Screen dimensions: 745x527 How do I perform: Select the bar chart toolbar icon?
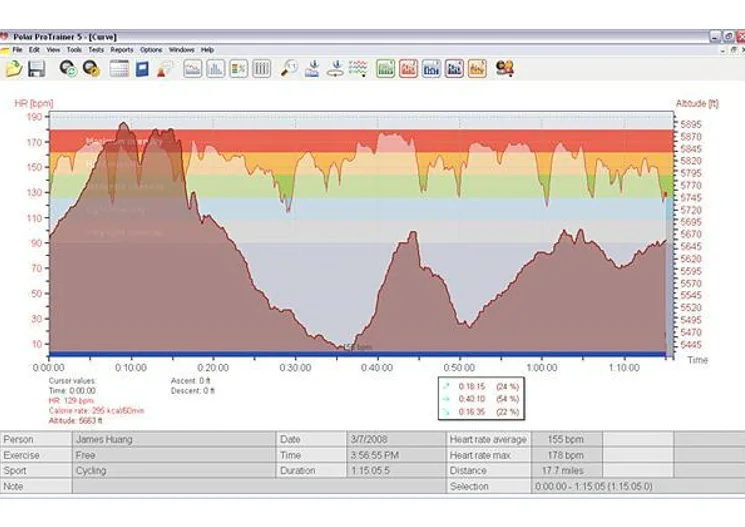(215, 68)
